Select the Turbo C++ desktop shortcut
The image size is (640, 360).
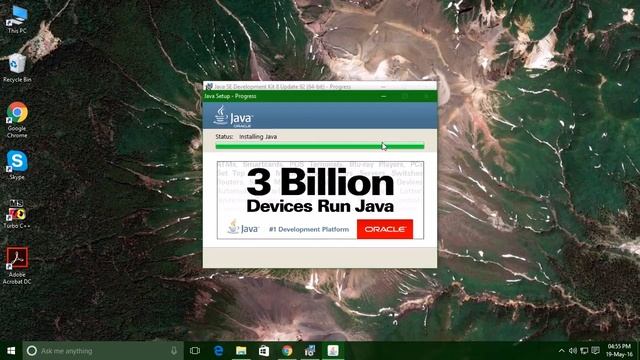click(x=17, y=214)
